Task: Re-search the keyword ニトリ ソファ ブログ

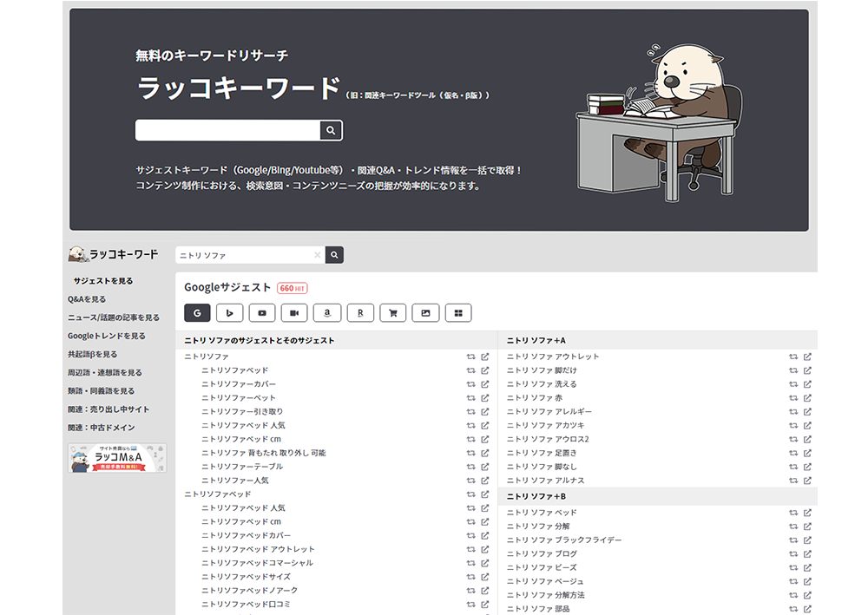Action: [793, 553]
